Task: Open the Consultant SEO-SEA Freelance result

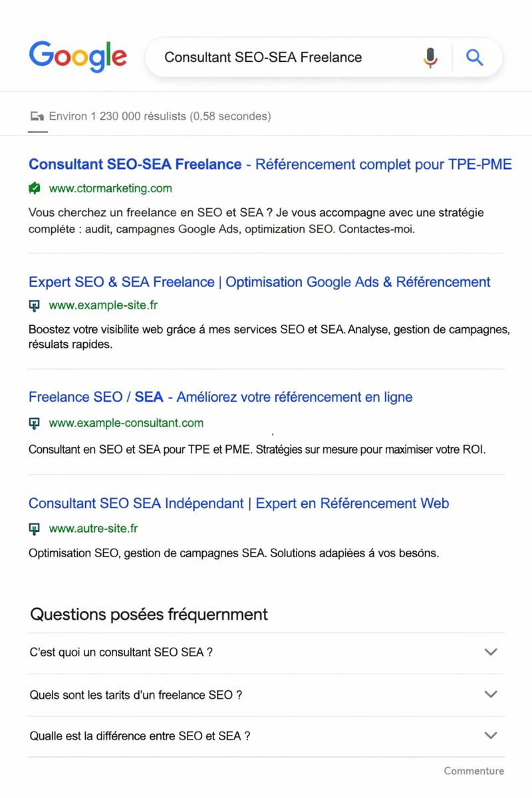Action: tap(269, 164)
